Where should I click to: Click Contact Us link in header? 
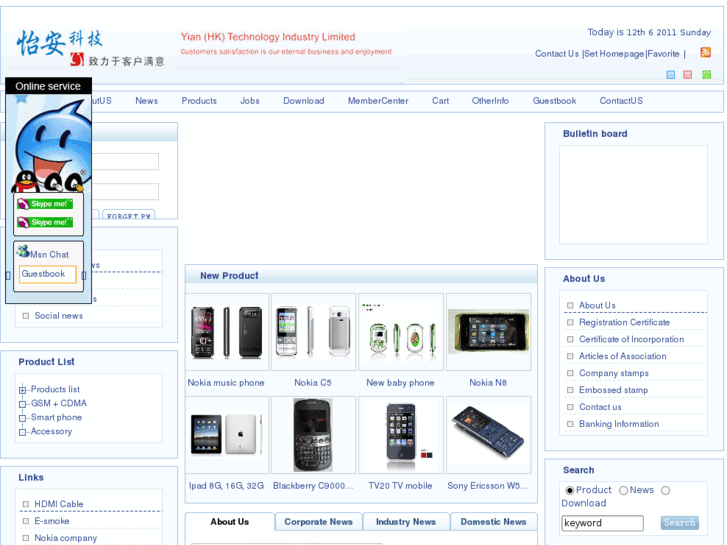tap(557, 54)
